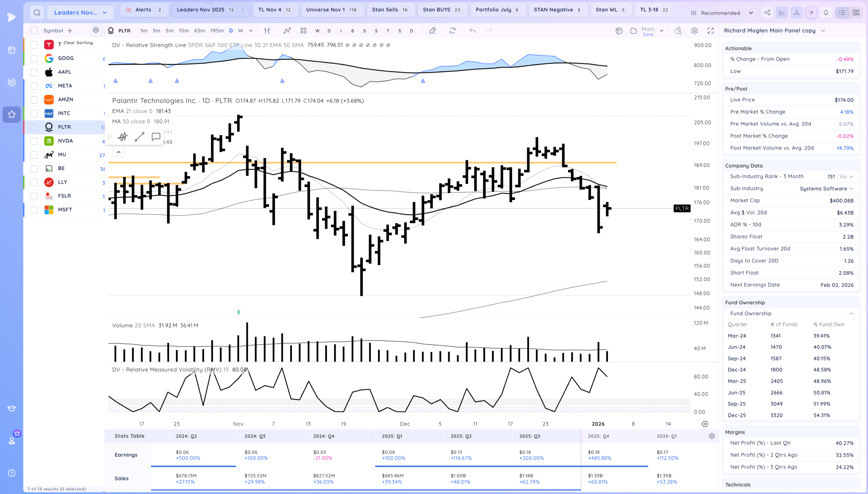Select the 65m timeframe button
Viewport: 868px width, 494px height.
tap(200, 30)
